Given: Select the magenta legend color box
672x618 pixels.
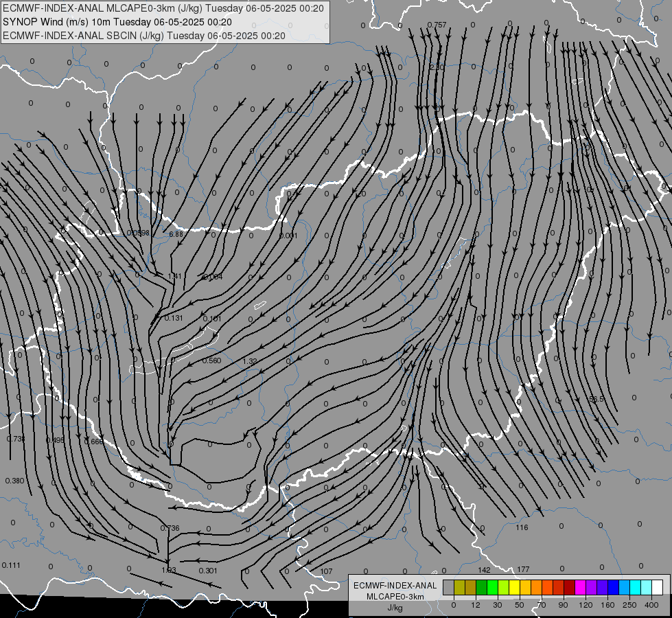Looking at the screenshot, I should click(580, 587).
